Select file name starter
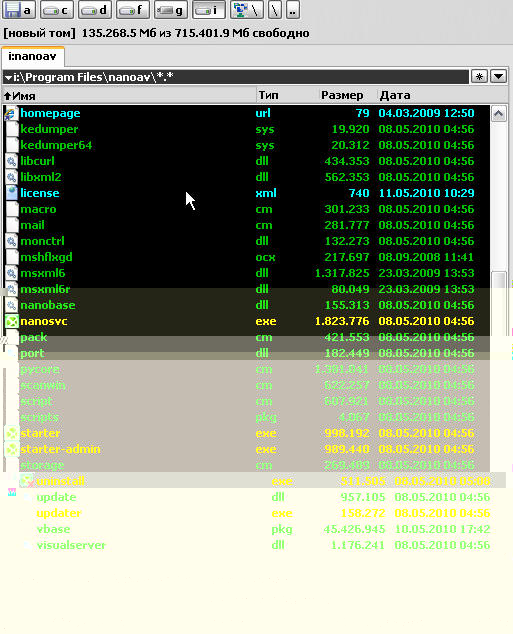Viewport: 513px width, 634px height. (x=40, y=433)
